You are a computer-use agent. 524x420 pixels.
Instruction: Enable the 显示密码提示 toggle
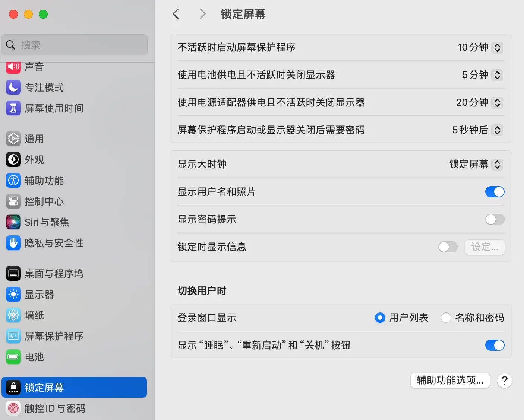tap(495, 219)
